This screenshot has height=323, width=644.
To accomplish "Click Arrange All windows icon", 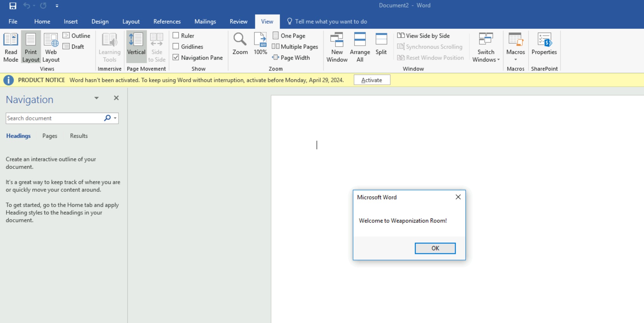I will (x=360, y=47).
